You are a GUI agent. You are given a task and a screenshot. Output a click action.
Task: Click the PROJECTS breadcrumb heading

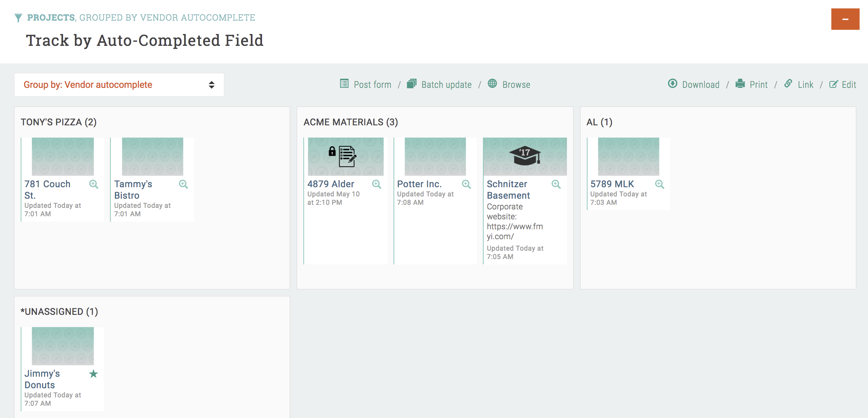click(x=51, y=18)
